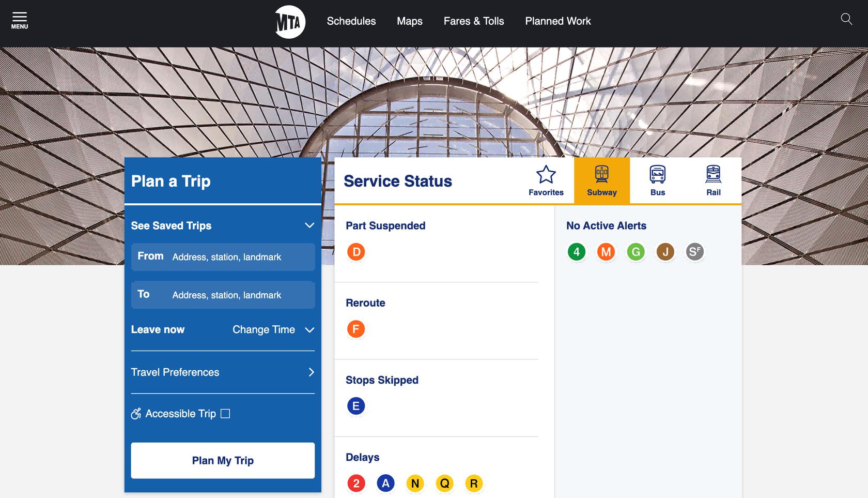Click the E train stops skipped icon

(355, 406)
